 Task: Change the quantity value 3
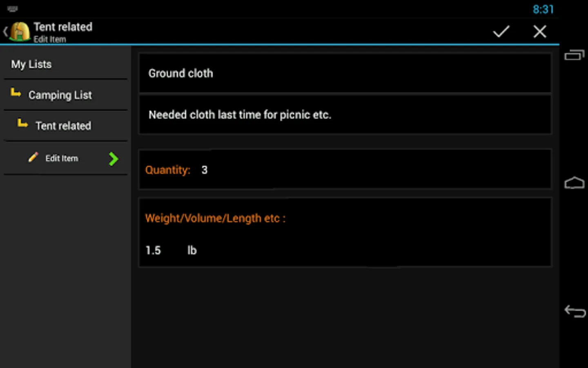coord(205,170)
